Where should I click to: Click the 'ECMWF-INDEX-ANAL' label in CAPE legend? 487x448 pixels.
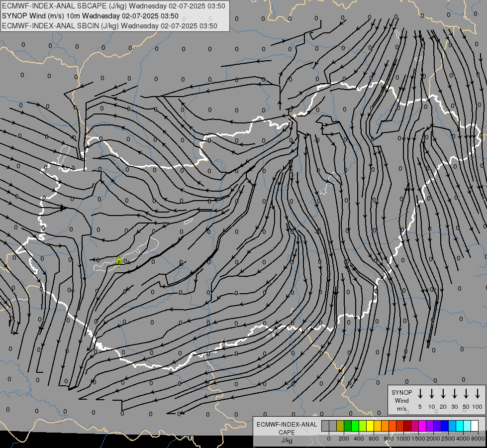point(287,425)
